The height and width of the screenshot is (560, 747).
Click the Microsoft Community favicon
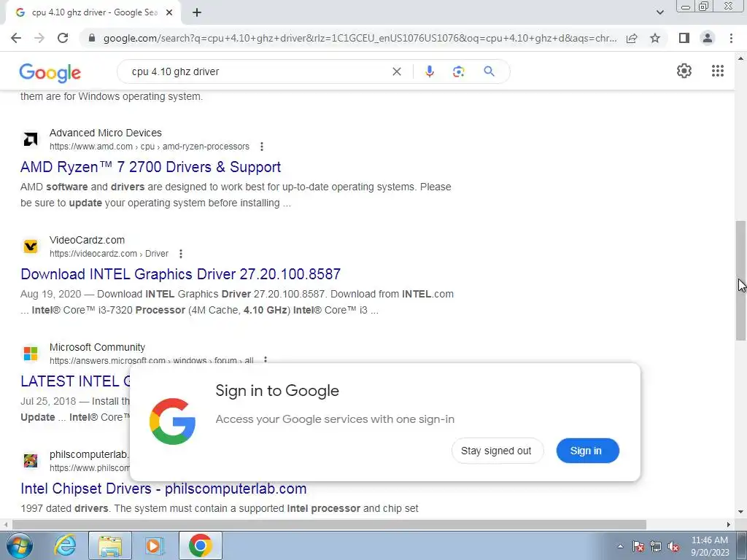[31, 354]
